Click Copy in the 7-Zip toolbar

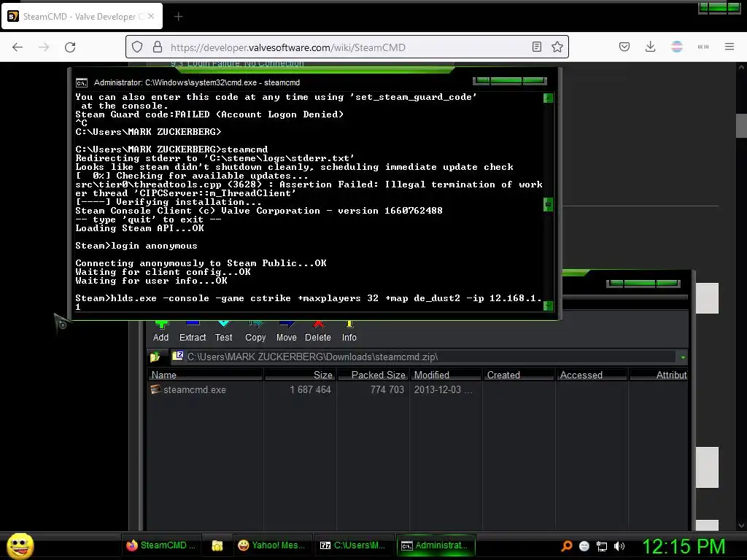click(255, 330)
